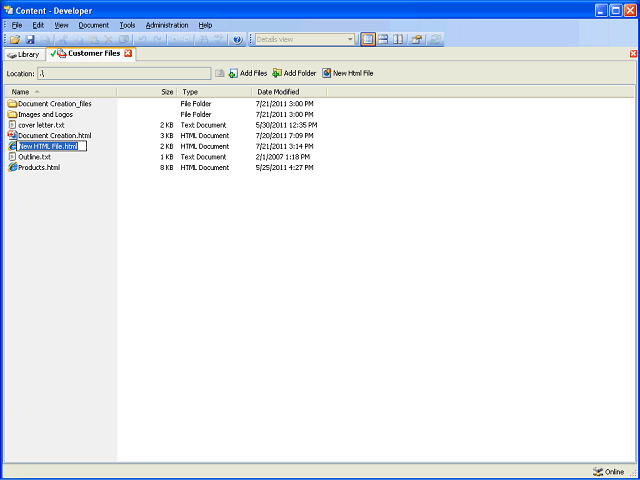The width and height of the screenshot is (640, 480).
Task: Click the Redo arrow toolbar icon
Action: (x=158, y=40)
